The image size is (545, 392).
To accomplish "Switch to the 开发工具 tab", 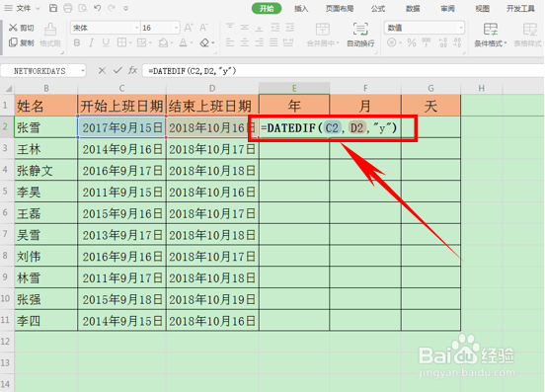I will coord(520,8).
